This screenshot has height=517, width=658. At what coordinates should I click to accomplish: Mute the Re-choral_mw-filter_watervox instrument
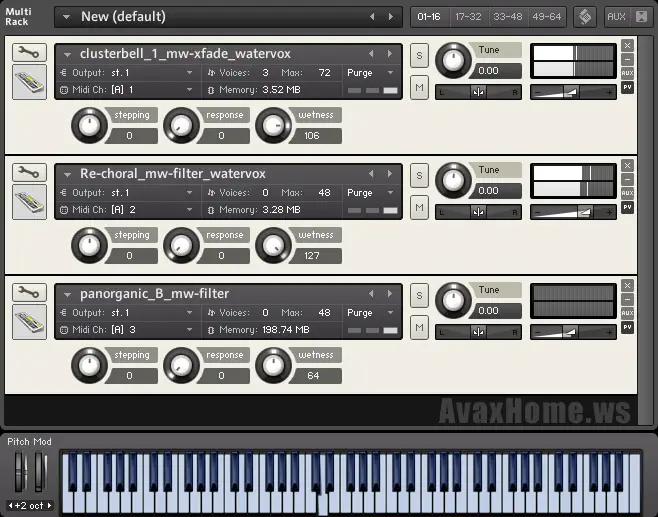[x=419, y=208]
